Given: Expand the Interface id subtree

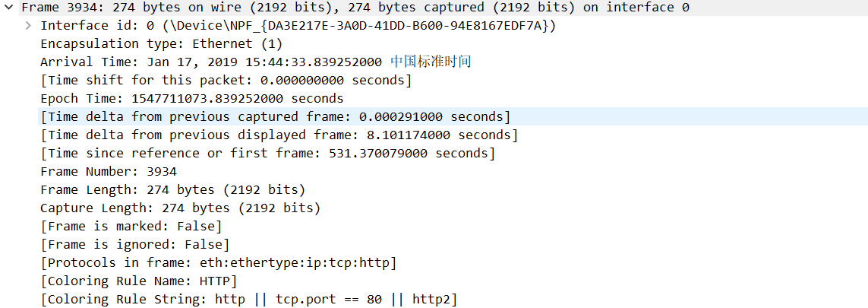Looking at the screenshot, I should [28, 26].
